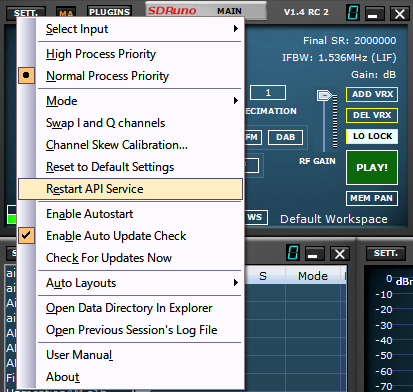The image size is (413, 392).
Task: Click the Gain: dB readout
Action: point(373,75)
